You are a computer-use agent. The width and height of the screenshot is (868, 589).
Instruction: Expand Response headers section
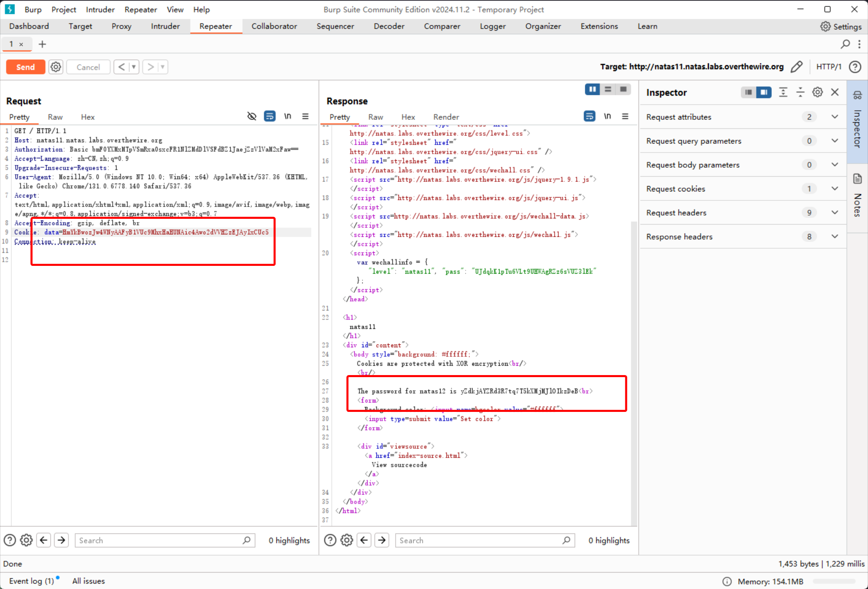(743, 237)
